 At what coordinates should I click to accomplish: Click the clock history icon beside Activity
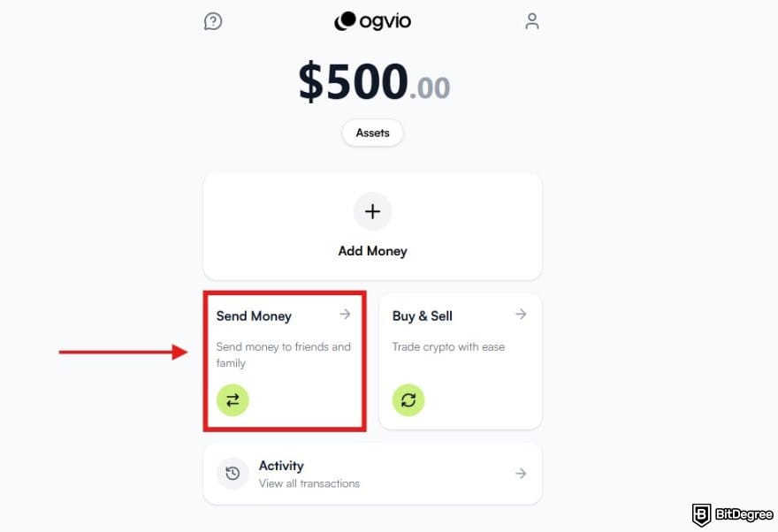[232, 473]
